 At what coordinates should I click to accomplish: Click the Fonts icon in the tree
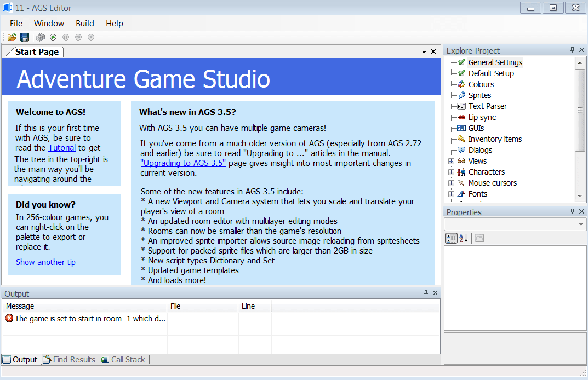tap(461, 194)
